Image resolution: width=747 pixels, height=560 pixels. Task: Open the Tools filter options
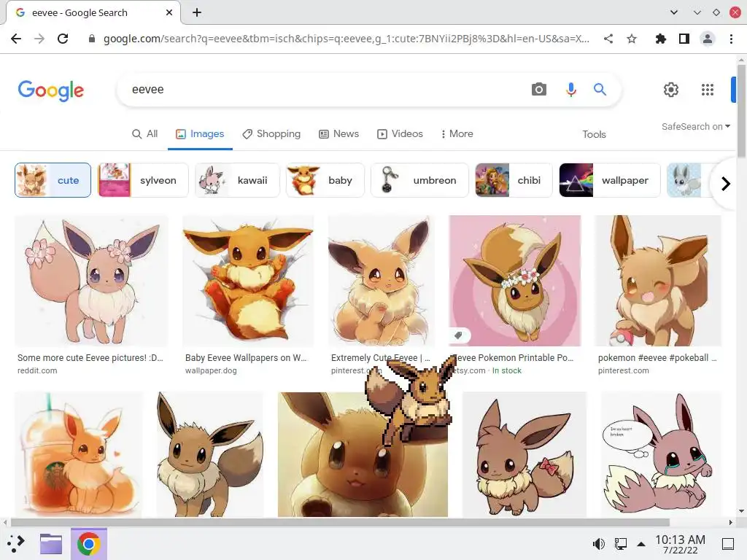click(594, 134)
